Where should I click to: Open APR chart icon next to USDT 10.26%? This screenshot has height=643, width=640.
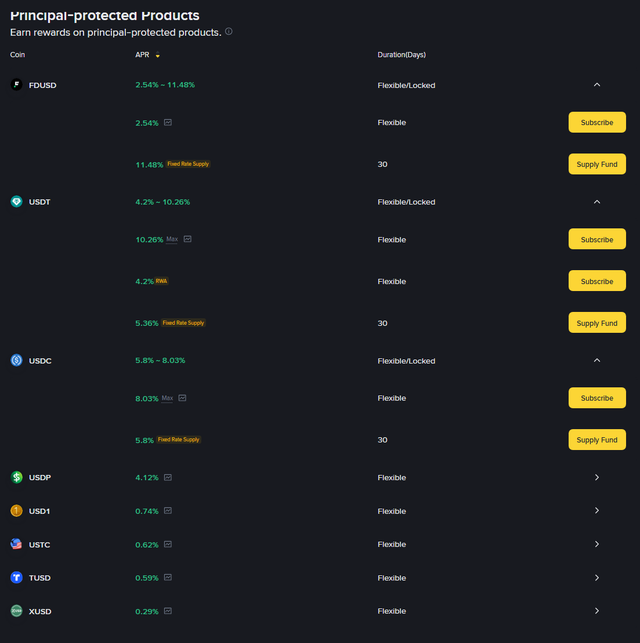pos(187,239)
